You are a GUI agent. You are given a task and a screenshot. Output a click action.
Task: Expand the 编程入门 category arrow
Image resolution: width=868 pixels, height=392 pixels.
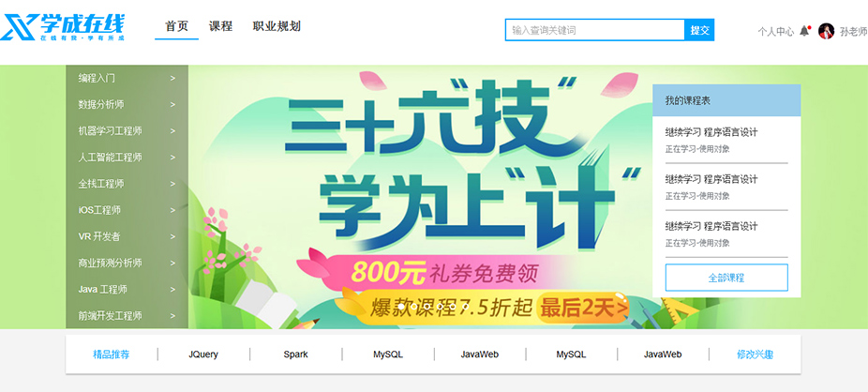172,79
